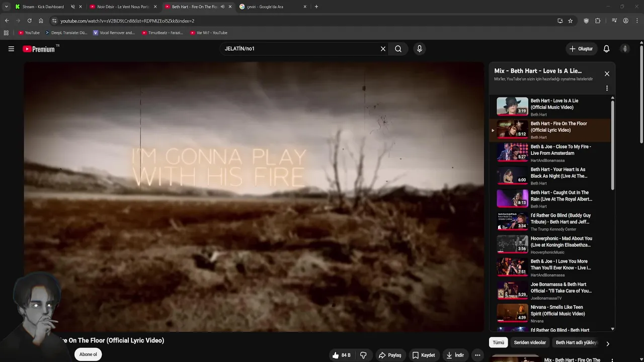Open browser extensions puzzle icon

[x=598, y=21]
